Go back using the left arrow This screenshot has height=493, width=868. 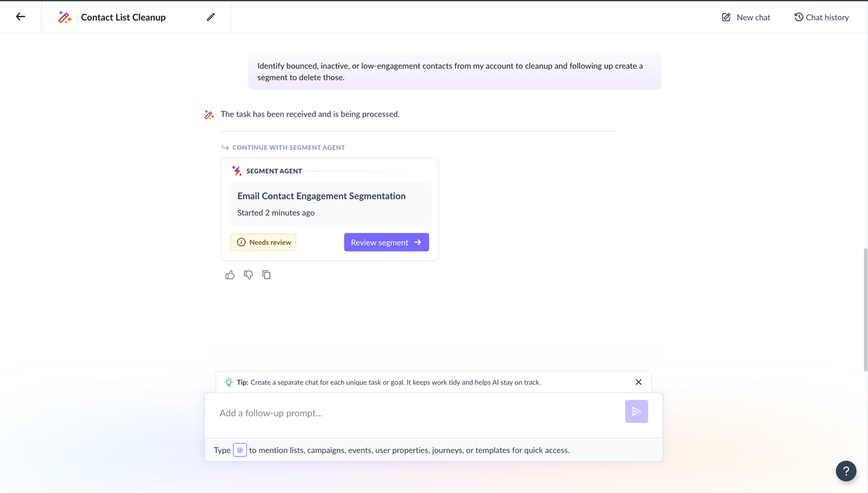(21, 17)
